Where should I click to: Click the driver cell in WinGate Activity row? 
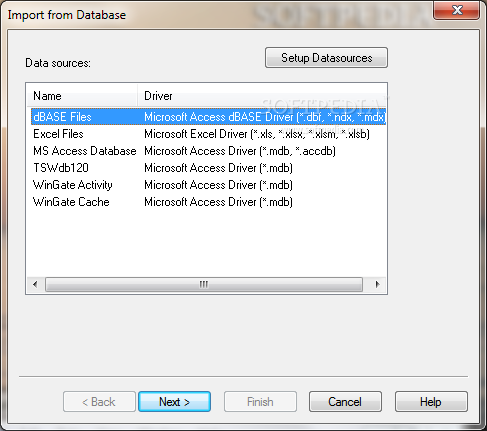[218, 185]
